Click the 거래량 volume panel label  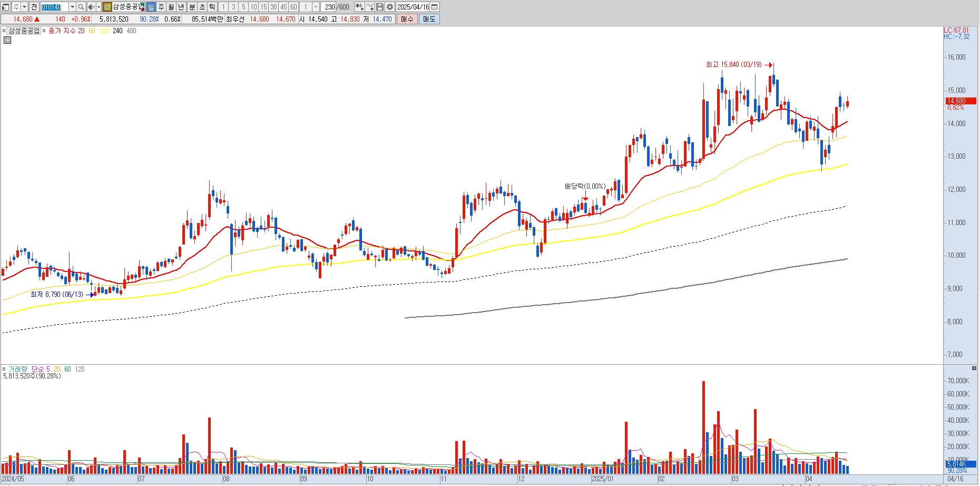pos(17,369)
